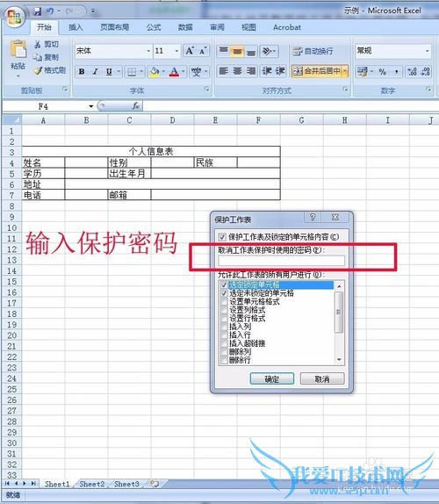Copy selection with 复制
This screenshot has height=504, width=439.
(47, 57)
